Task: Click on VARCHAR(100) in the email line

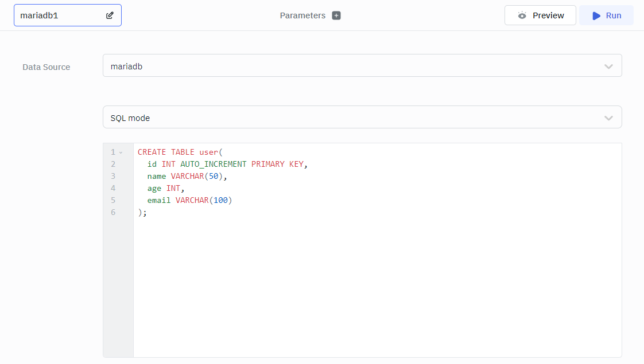Action: 203,200
